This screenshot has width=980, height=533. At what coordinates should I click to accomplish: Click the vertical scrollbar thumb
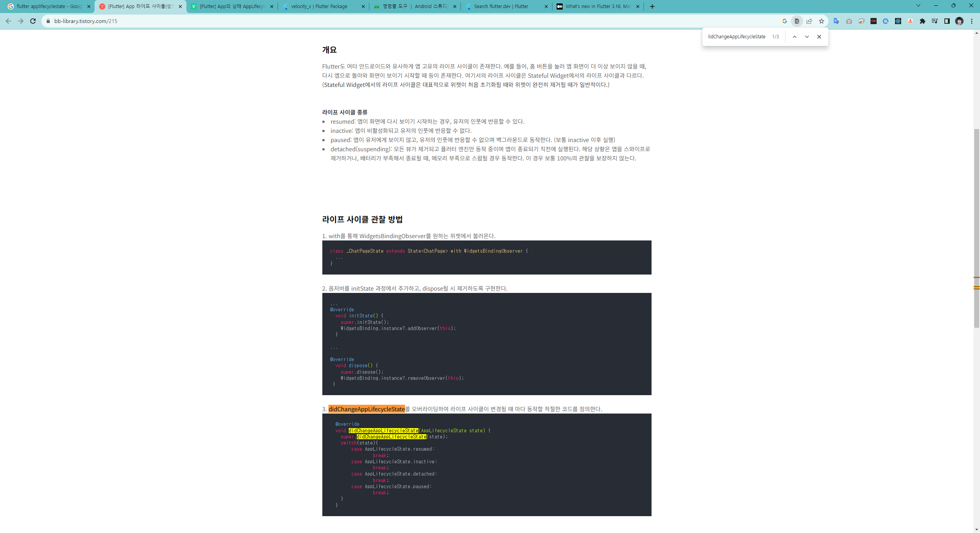point(977,228)
